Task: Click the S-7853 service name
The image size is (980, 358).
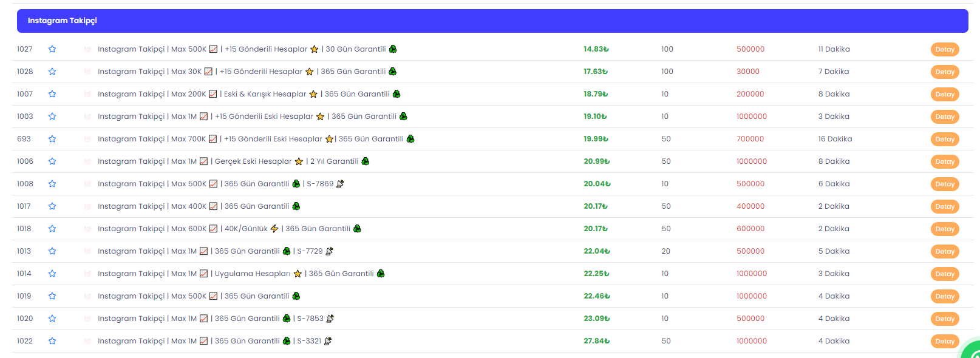Action: click(x=216, y=319)
